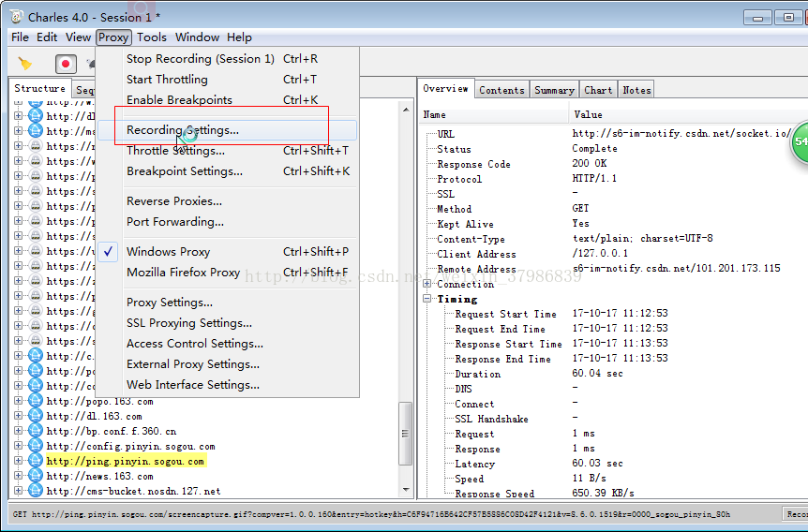The height and width of the screenshot is (532, 808).
Task: Click the broom clear session icon
Action: pos(24,64)
